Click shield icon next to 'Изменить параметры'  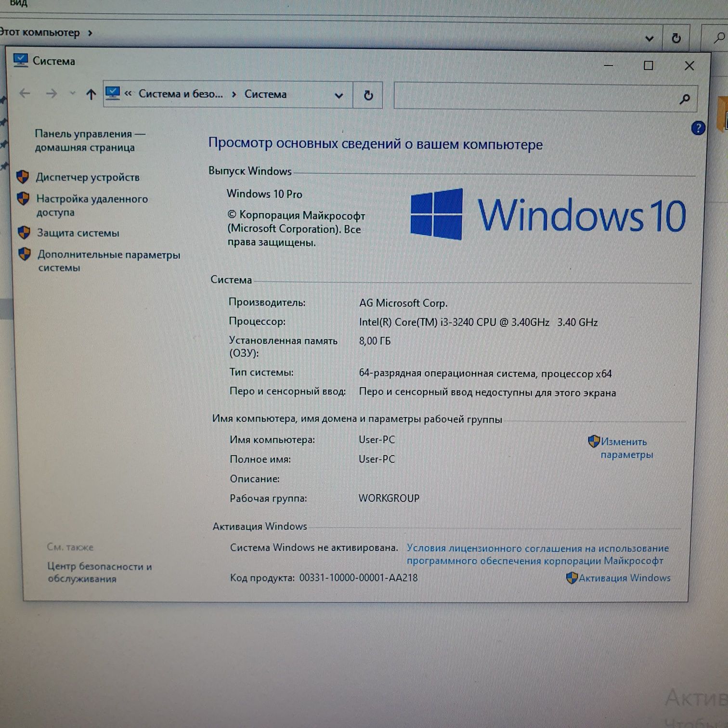594,441
